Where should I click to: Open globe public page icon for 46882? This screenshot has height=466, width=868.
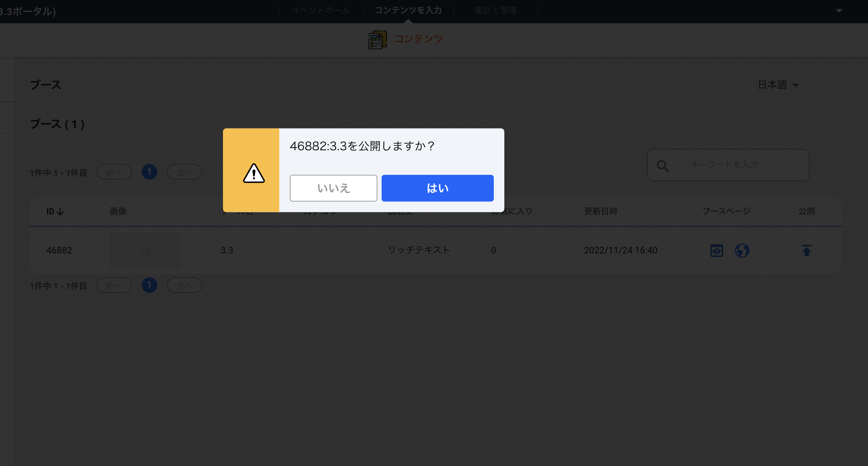(742, 251)
